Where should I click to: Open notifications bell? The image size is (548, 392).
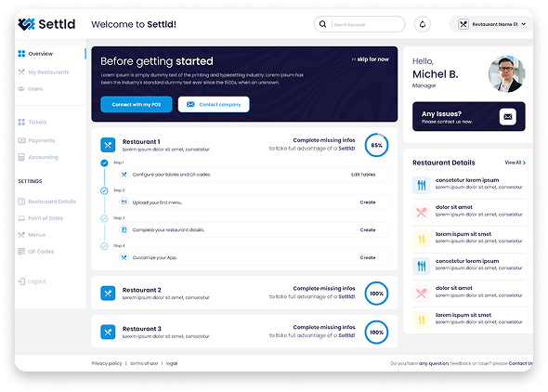click(423, 24)
